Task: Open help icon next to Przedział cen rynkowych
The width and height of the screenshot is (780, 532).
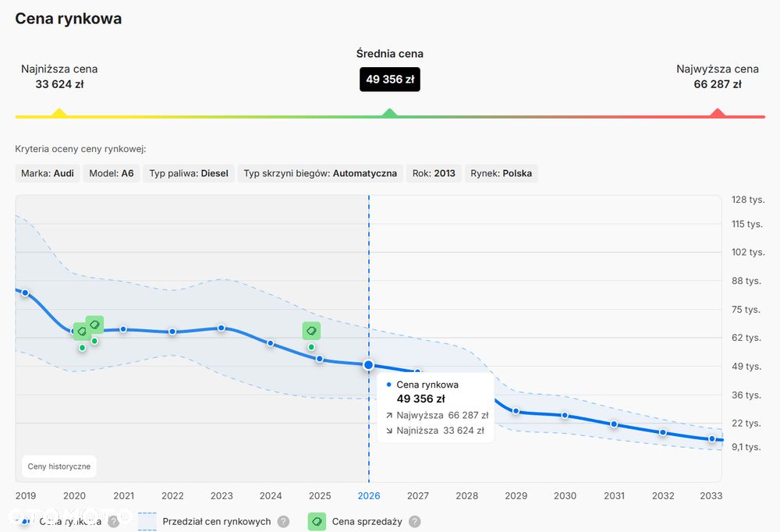Action: tap(284, 522)
